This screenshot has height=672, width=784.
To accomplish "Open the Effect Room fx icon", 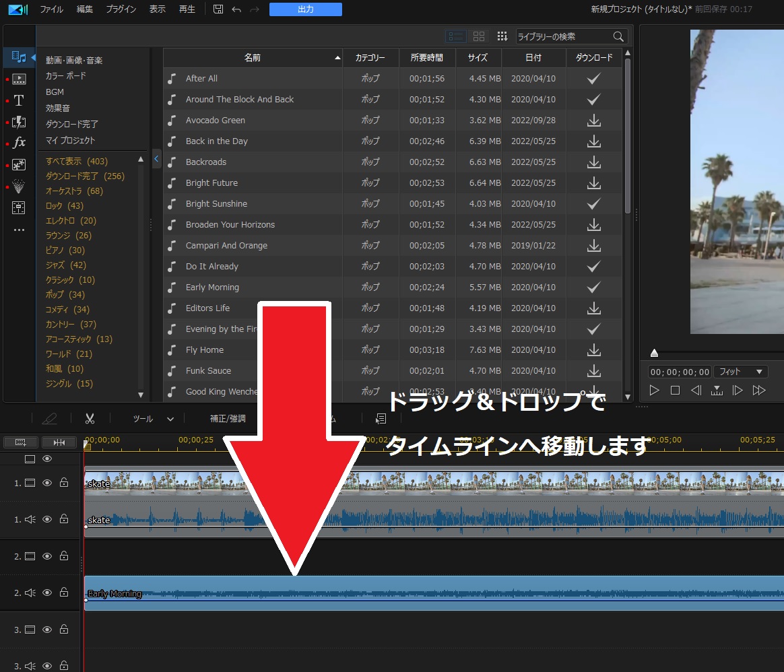I will click(19, 143).
